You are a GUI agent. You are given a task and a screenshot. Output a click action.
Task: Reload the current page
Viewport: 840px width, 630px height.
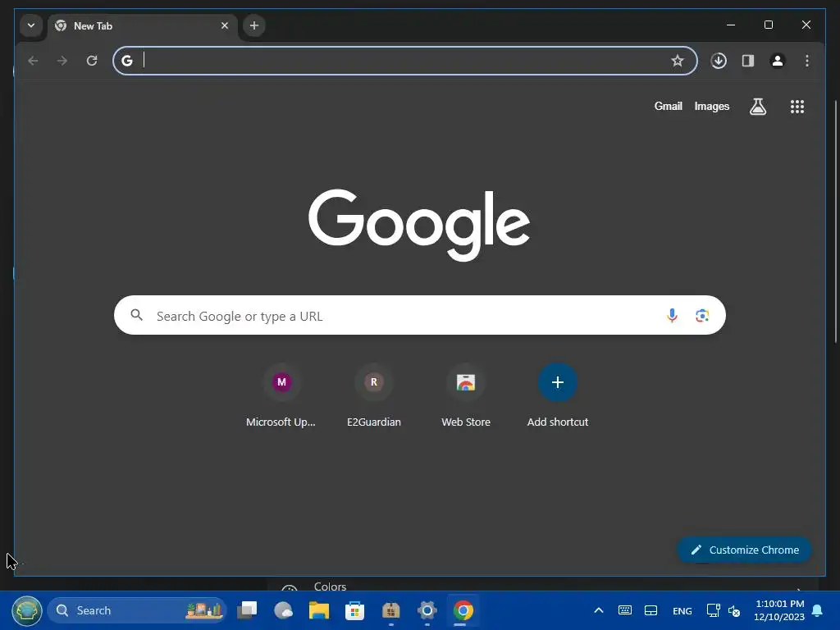pyautogui.click(x=92, y=61)
